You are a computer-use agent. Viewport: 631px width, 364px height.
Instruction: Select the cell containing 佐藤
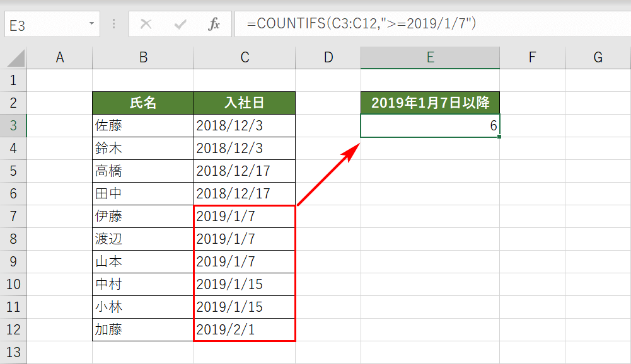coord(142,125)
